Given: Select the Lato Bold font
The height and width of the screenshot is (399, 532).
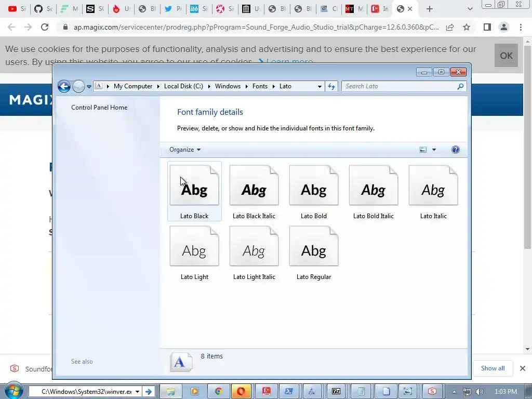Looking at the screenshot, I should [x=314, y=192].
